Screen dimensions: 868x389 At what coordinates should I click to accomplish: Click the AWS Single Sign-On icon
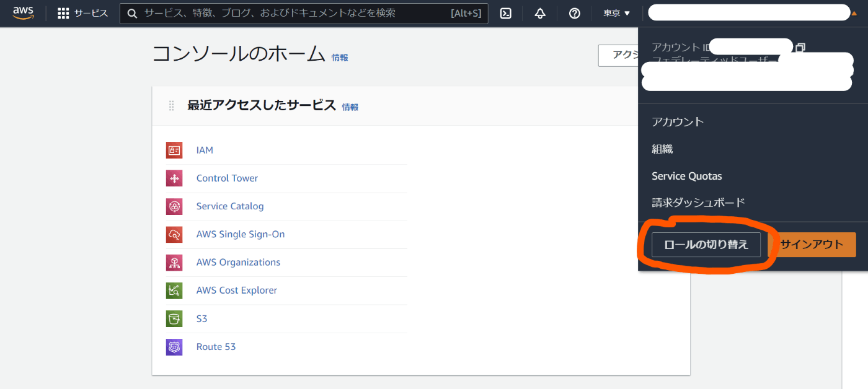(174, 234)
